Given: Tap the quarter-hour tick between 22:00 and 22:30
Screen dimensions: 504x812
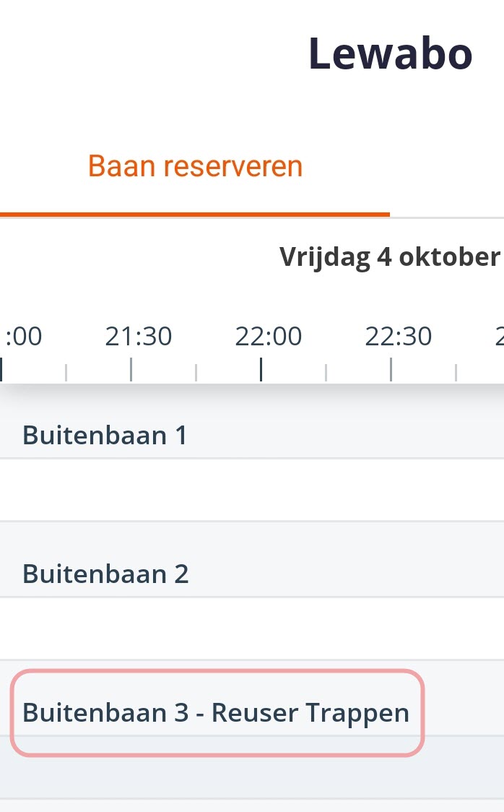Looking at the screenshot, I should coord(326,372).
